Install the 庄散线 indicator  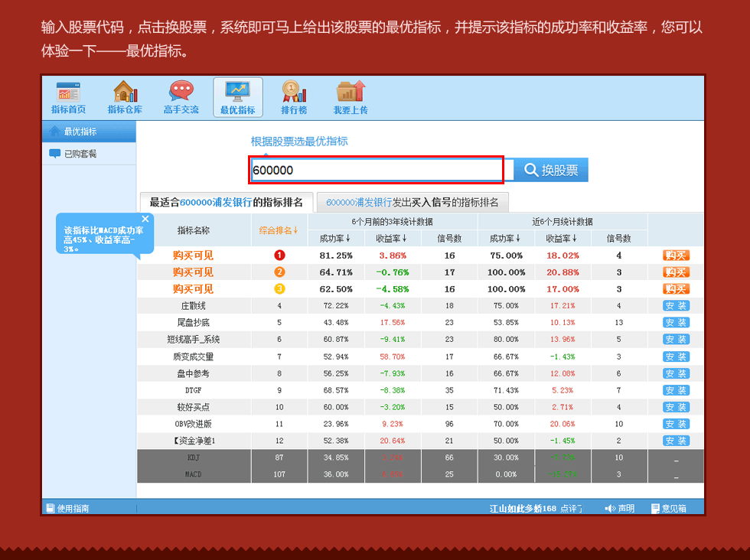[x=676, y=306]
